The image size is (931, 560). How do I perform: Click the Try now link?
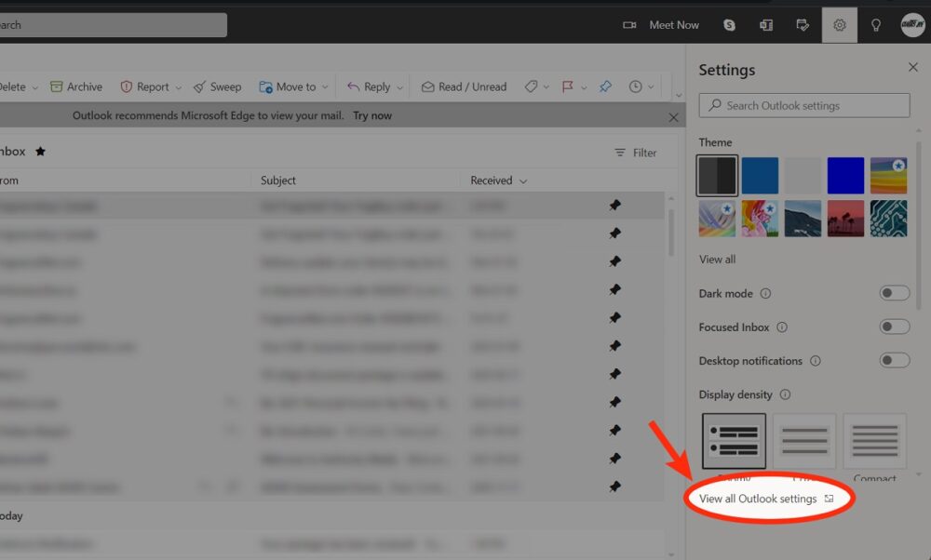coord(371,115)
